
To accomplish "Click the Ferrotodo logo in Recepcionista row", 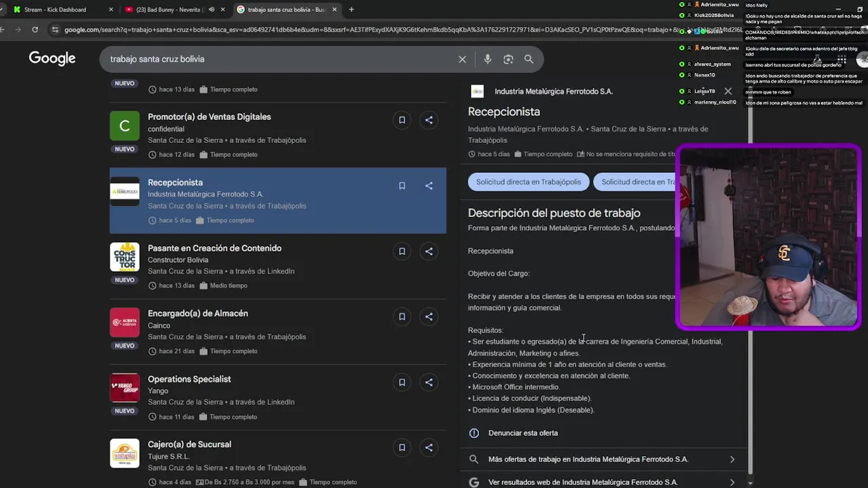I will [x=125, y=191].
